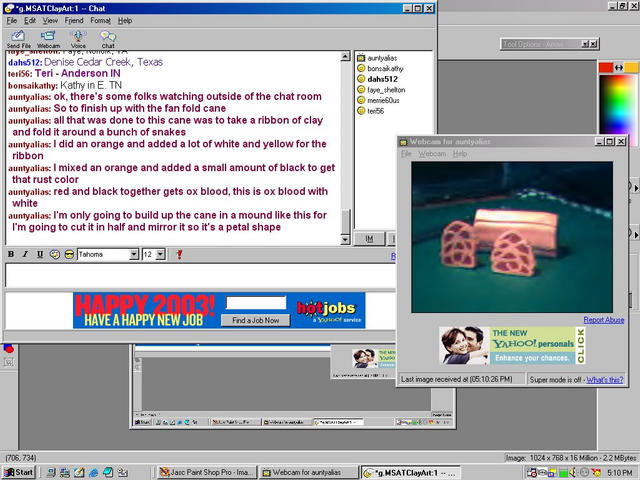
Task: Click the yellow background color swatch
Action: 631,67
